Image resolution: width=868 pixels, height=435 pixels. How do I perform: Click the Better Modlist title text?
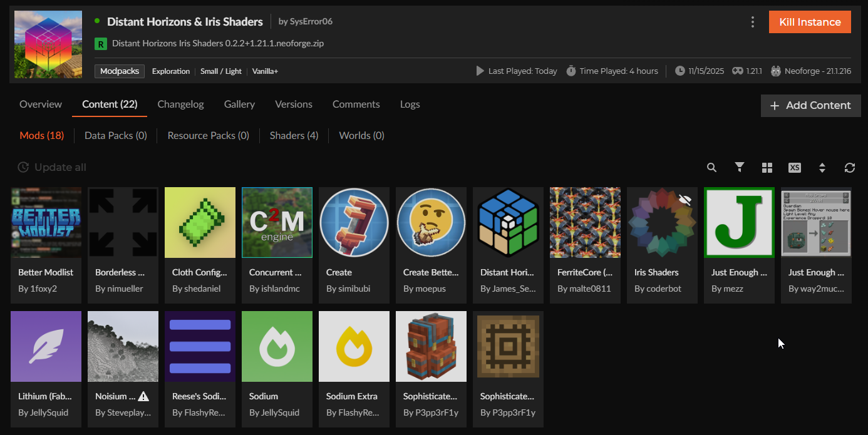46,272
